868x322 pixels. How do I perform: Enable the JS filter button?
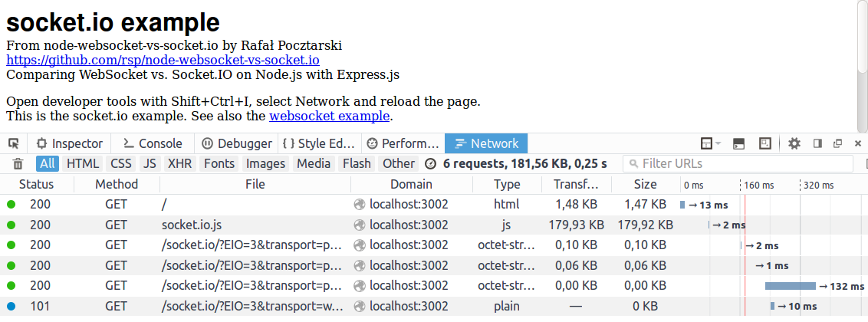coord(148,164)
